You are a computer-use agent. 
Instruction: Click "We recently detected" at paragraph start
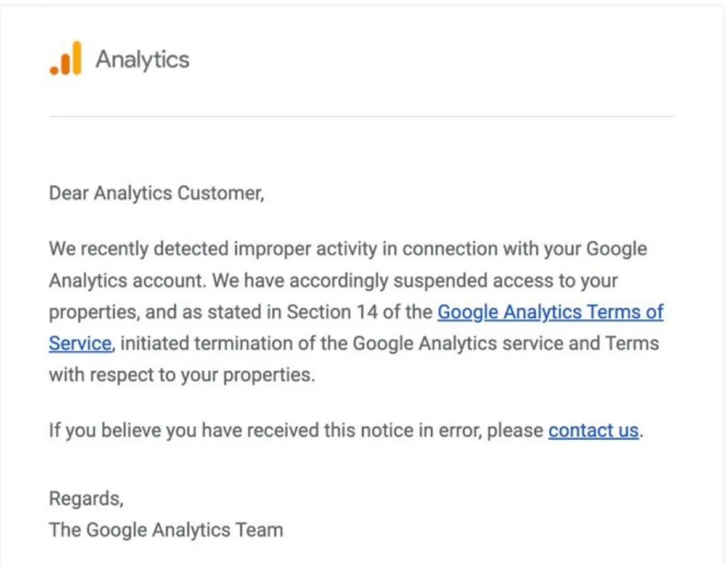click(x=139, y=249)
